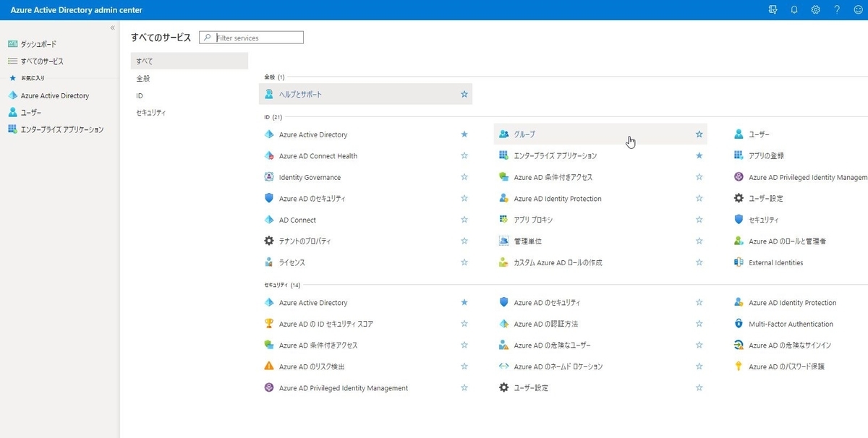Screen dimensions: 868x438
Task: Click the ライセンス service icon
Action: coord(269,262)
